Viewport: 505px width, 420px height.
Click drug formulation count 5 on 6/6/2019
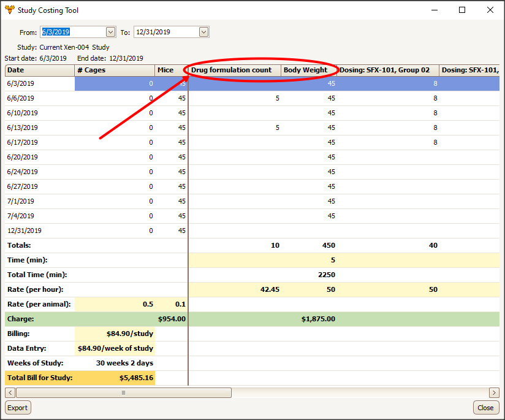pos(277,98)
